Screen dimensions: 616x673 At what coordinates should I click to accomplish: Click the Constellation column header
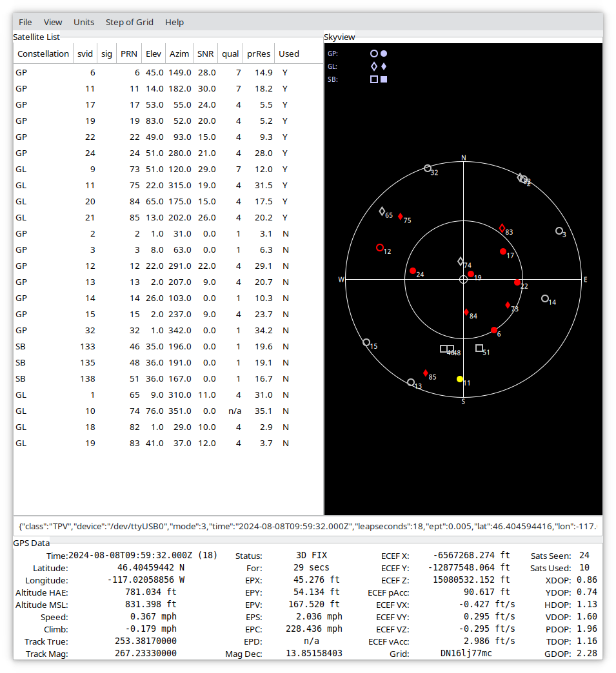click(43, 54)
